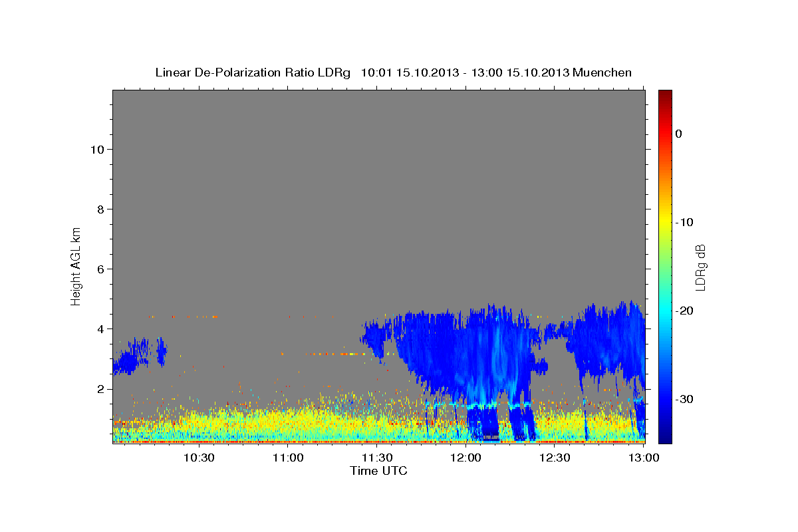Click the colorbar value label -30
This screenshot has width=798, height=532.
pos(686,399)
